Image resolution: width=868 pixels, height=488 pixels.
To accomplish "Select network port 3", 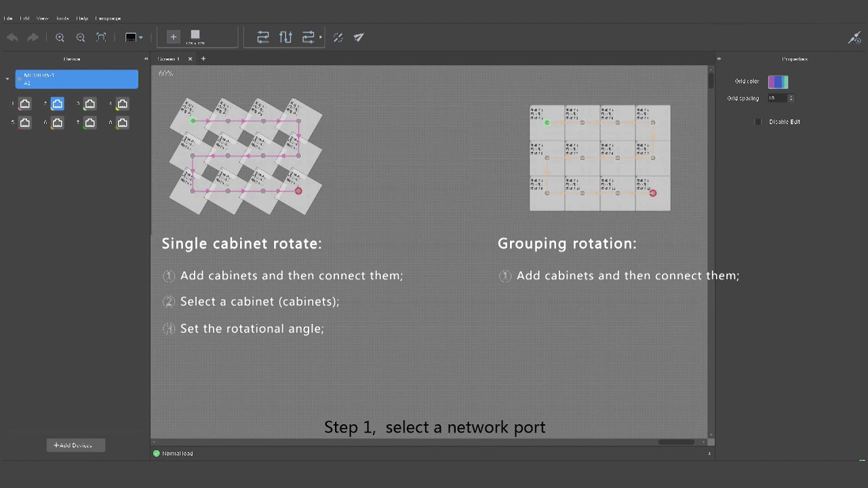I will click(x=90, y=104).
